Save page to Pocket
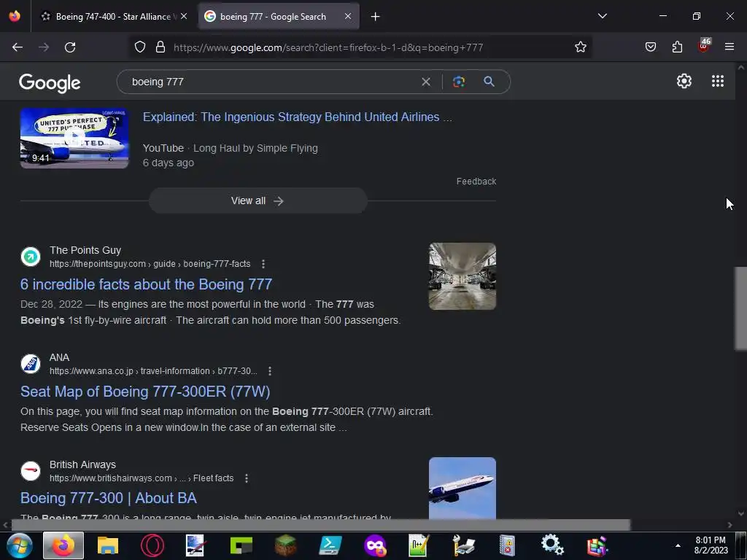The width and height of the screenshot is (747, 560). [651, 47]
